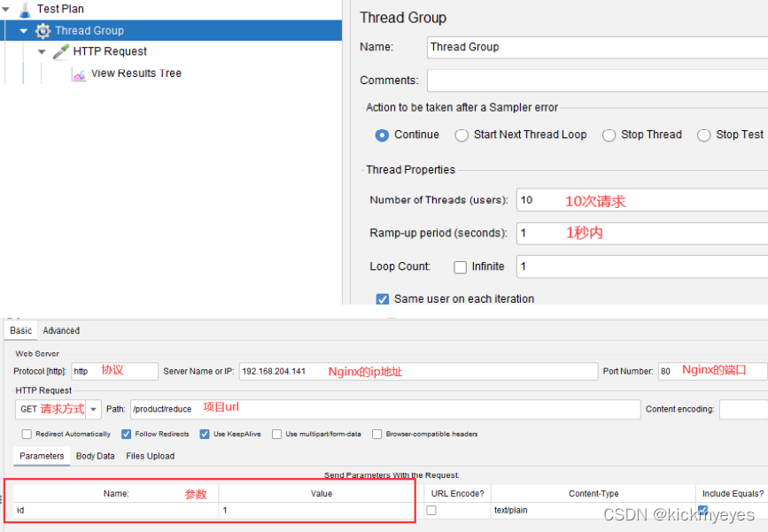
Task: Click the Content-Type column header
Action: point(593,494)
